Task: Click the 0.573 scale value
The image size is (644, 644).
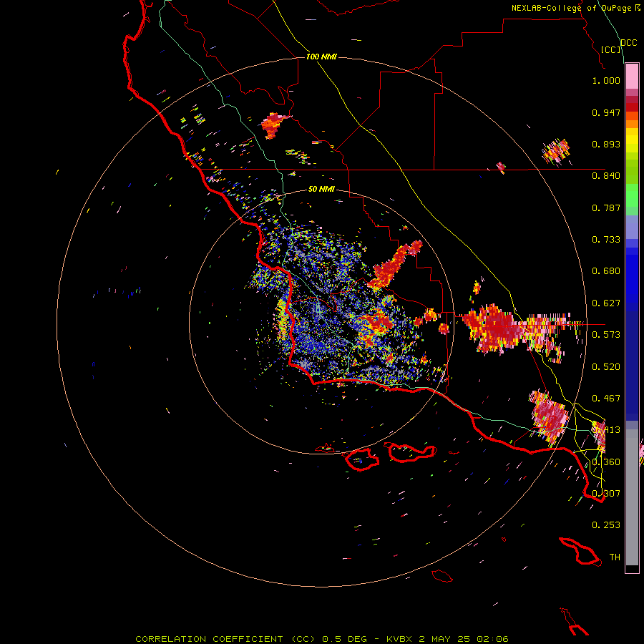Action: 606,335
